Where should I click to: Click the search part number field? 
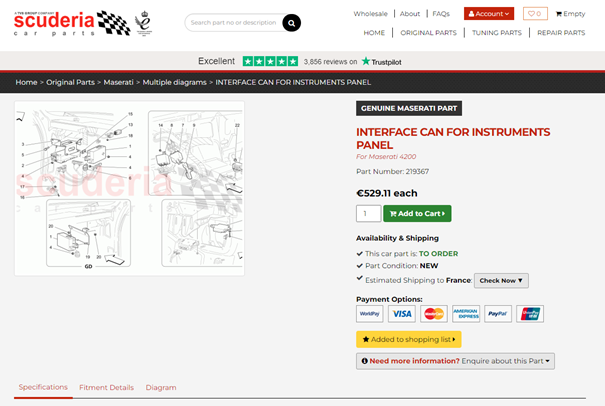(233, 23)
